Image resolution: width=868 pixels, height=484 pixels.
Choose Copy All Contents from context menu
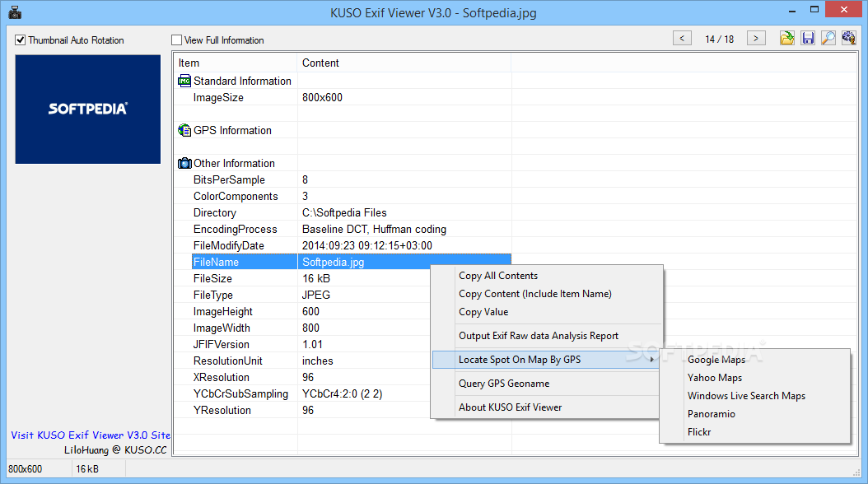click(498, 276)
